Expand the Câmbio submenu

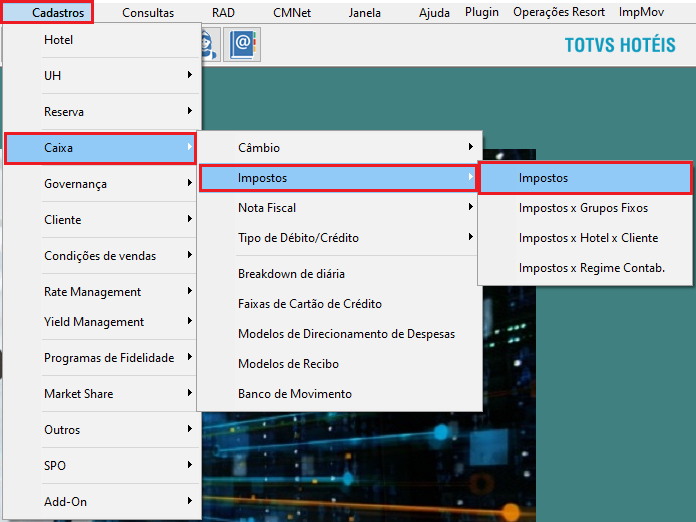[x=339, y=148]
